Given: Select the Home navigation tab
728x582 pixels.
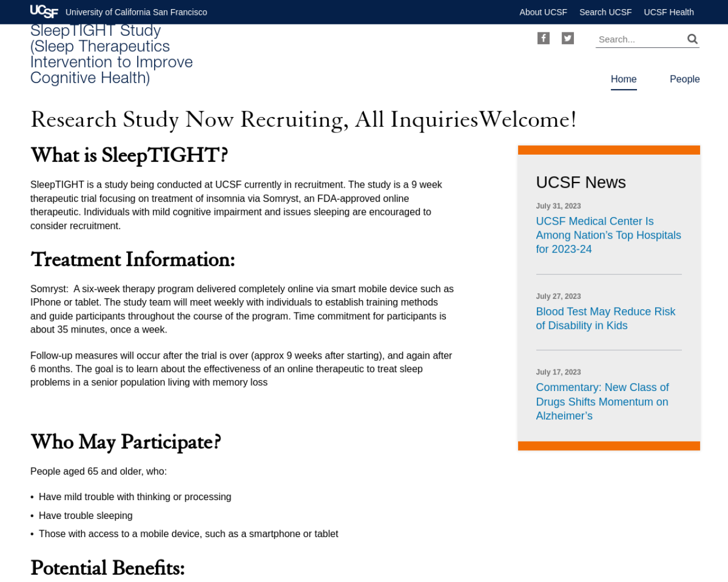Looking at the screenshot, I should [x=624, y=79].
